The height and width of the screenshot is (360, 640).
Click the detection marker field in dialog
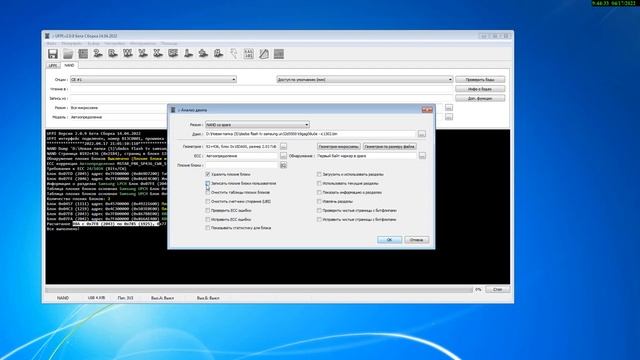366,156
